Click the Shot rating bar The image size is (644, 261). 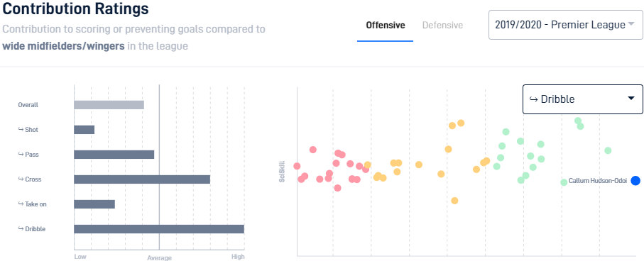click(84, 130)
